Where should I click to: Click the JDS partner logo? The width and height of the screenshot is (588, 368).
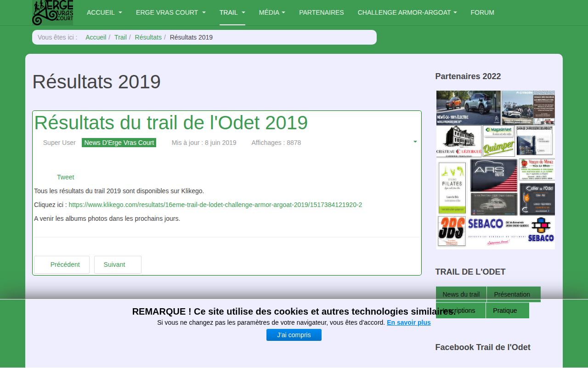pyautogui.click(x=452, y=231)
